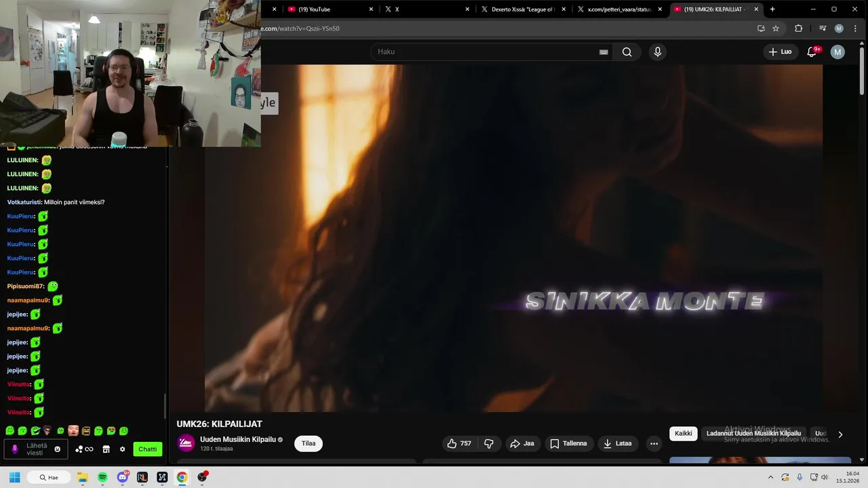Viewport: 868px width, 488px height.
Task: Dislike the UMK26 video
Action: [489, 443]
